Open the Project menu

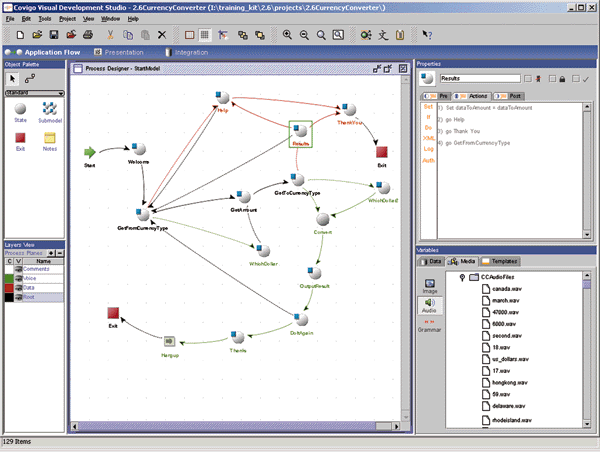65,18
